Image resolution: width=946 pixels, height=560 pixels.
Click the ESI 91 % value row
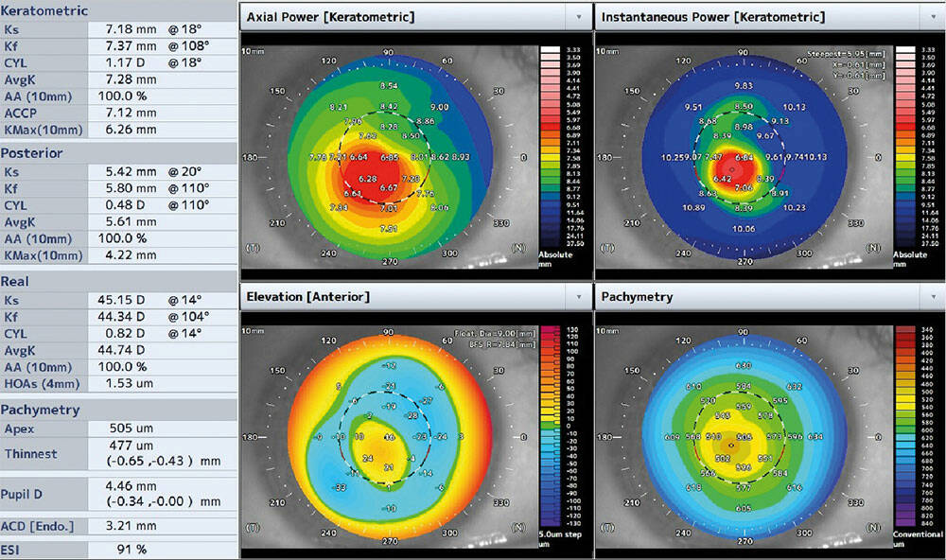[x=132, y=549]
